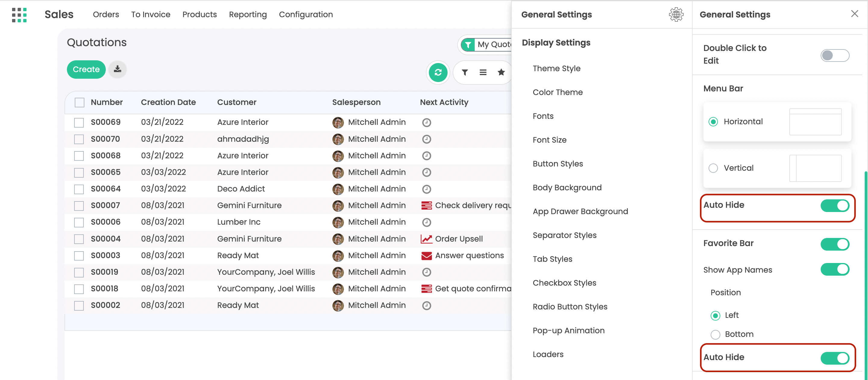Open the app drawer grid icon
Viewport: 868px width, 380px height.
point(19,14)
